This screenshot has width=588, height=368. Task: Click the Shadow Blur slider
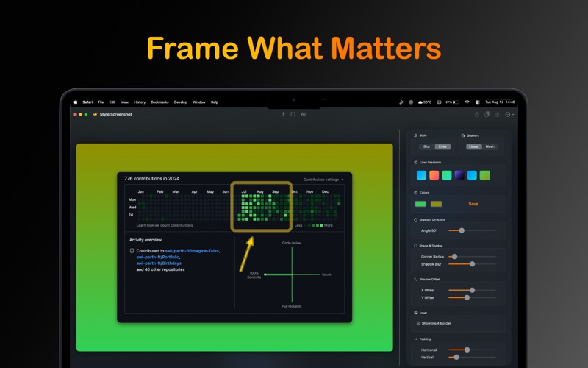[x=472, y=264]
